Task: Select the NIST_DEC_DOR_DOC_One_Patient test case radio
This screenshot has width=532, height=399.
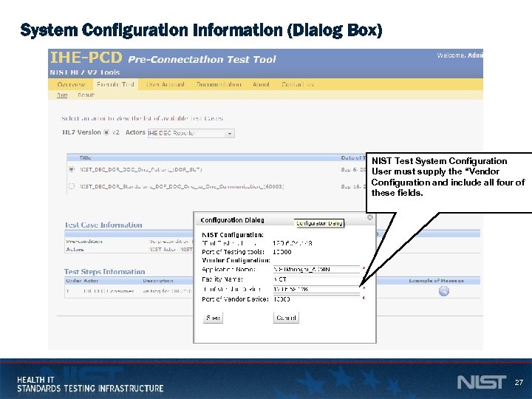Action: [x=71, y=169]
